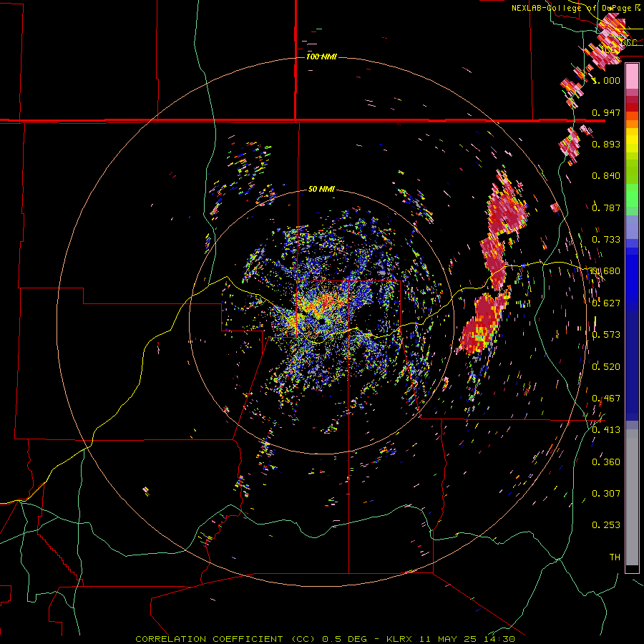The image size is (644, 644).
Task: Click the 0.733 legend value
Action: coord(606,239)
